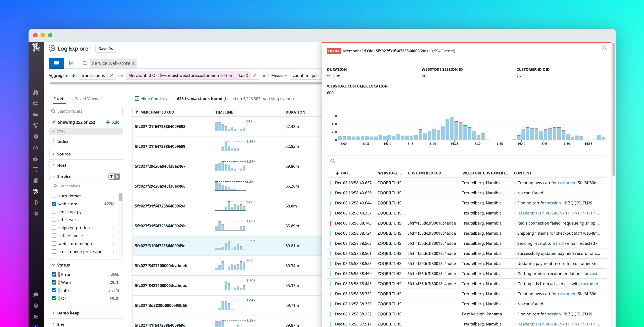The image size is (644, 327).
Task: Open the Watchdog binoculars icon in sidebar
Action: coord(36,93)
